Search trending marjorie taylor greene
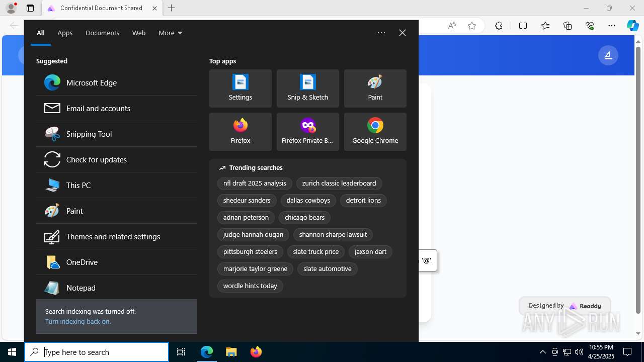The width and height of the screenshot is (644, 362). [x=255, y=269]
